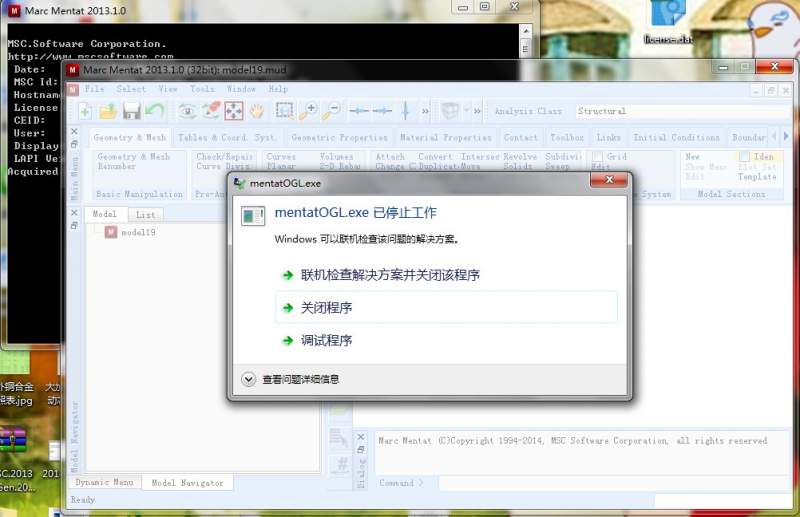The image size is (800, 517).
Task: Switch to Model Navigator bottom tab
Action: (187, 483)
